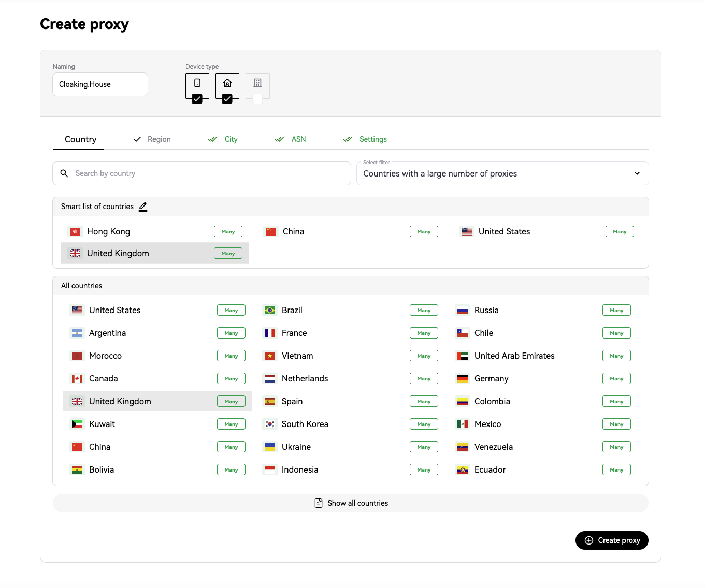Image resolution: width=705 pixels, height=588 pixels.
Task: Click the residential house device type icon
Action: pos(227,83)
